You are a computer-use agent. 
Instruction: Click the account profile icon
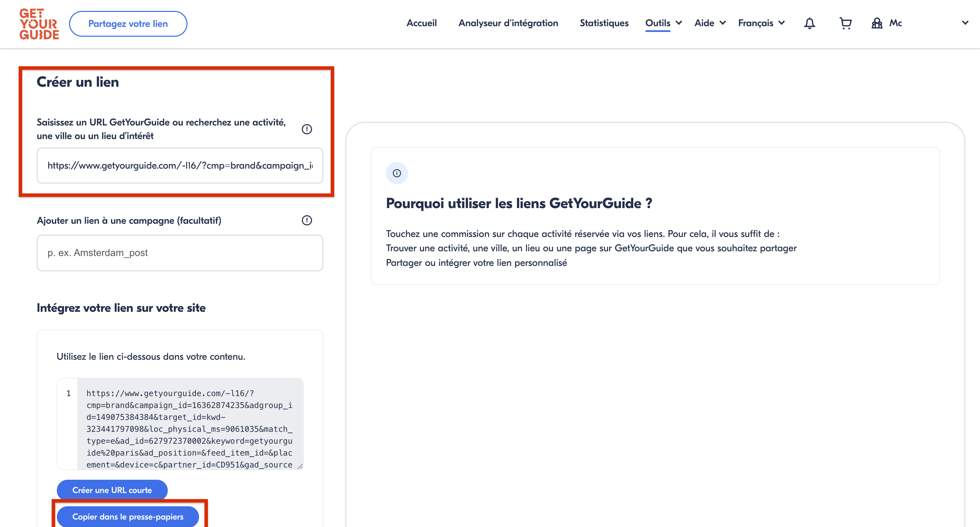877,23
